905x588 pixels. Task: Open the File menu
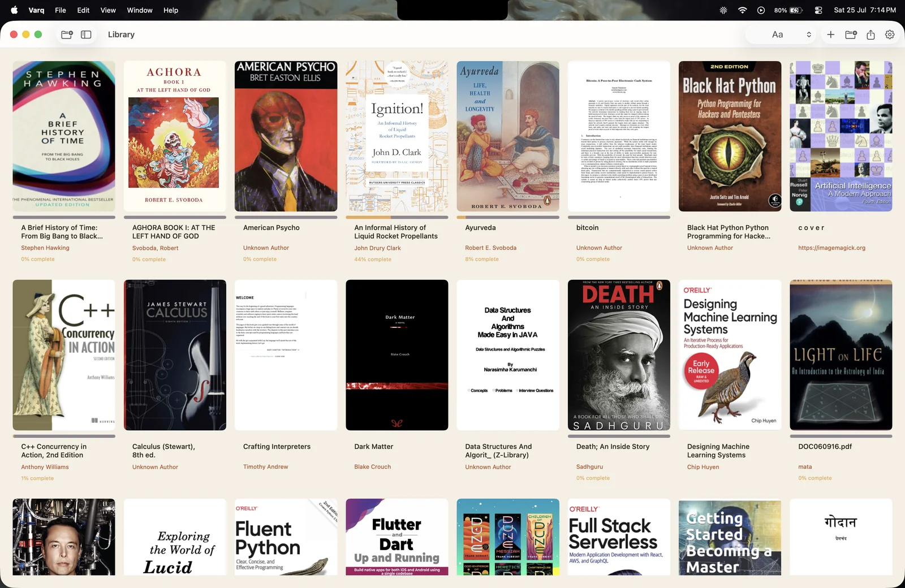coord(61,10)
